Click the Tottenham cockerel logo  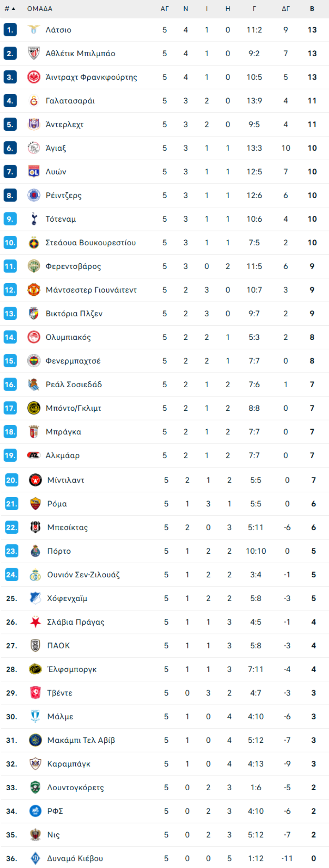pos(34,219)
